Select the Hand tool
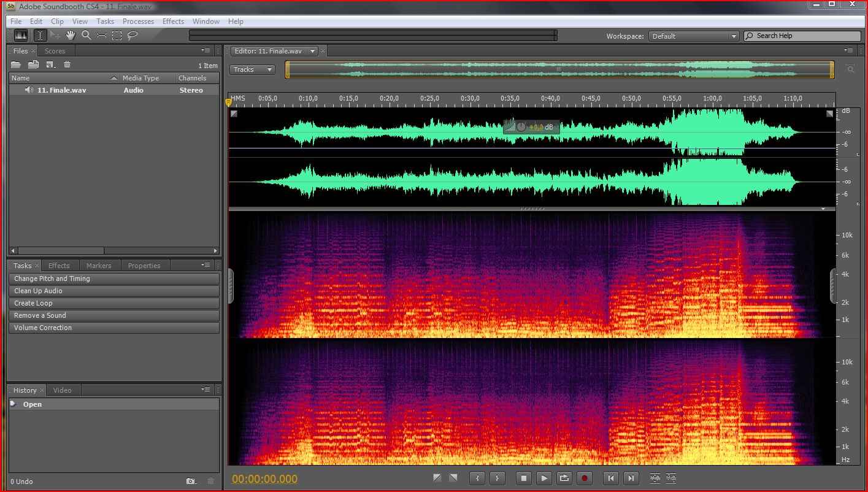 pos(71,36)
